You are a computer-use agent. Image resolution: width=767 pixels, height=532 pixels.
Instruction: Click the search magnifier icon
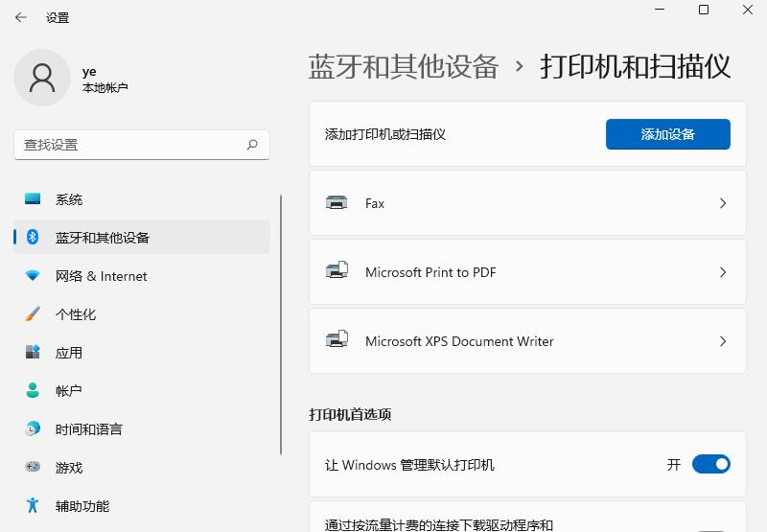252,145
